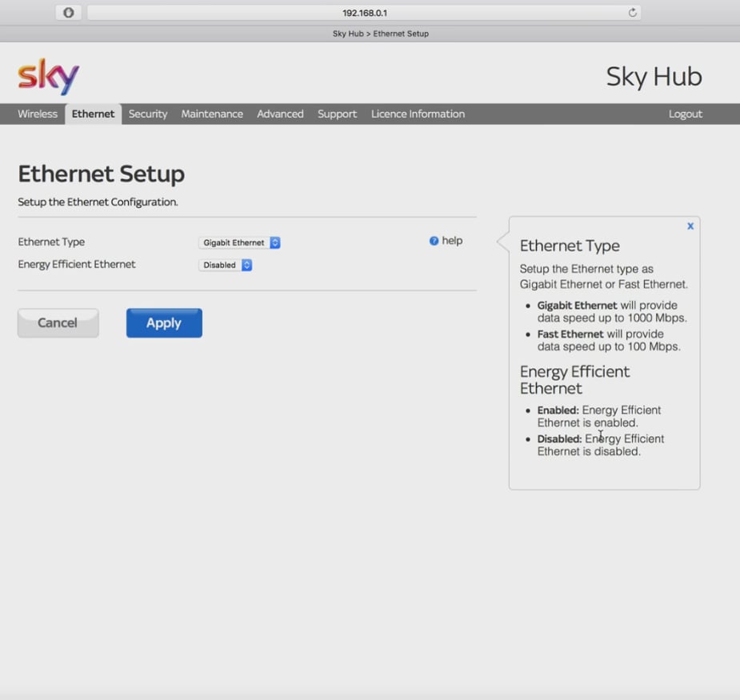The width and height of the screenshot is (740, 700).
Task: Click 'Setup the Ethernet Configuration.' text
Action: [98, 202]
